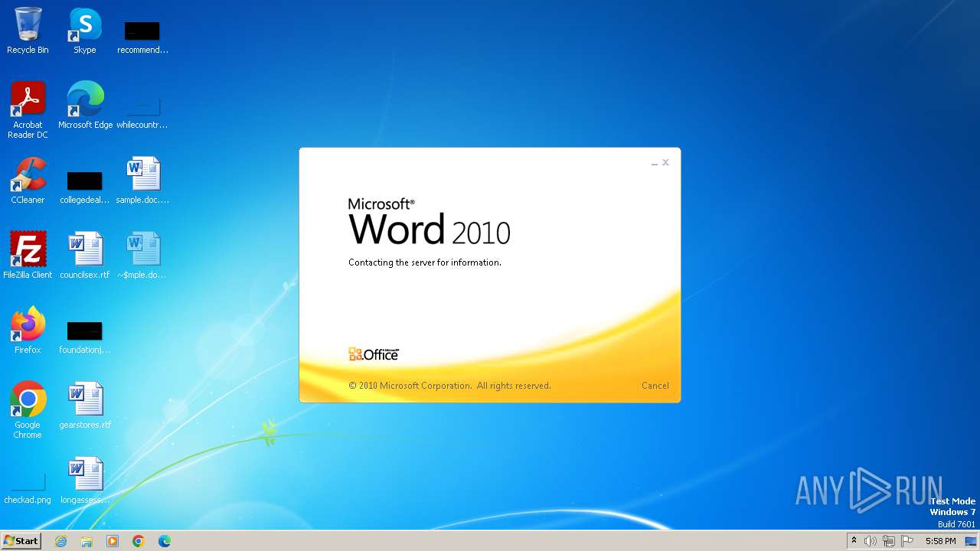Select the FileZilla Client desktop shortcut
Image resolution: width=980 pixels, height=551 pixels.
[28, 256]
